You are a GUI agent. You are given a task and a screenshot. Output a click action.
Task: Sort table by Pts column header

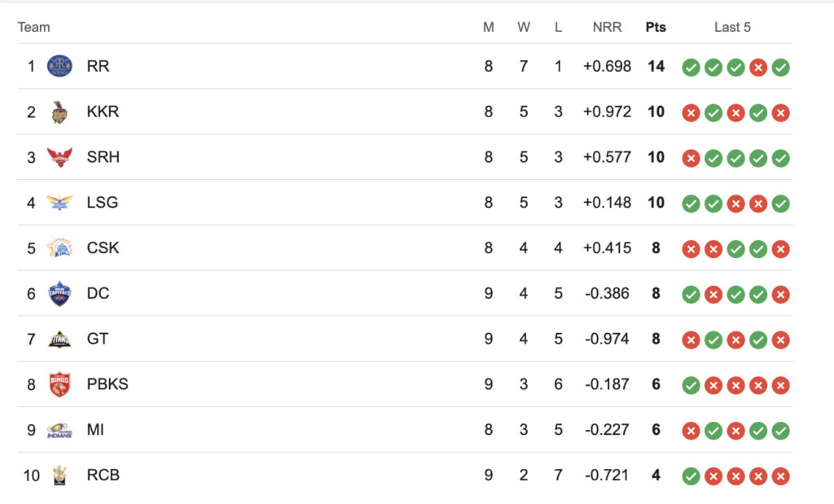pyautogui.click(x=656, y=27)
